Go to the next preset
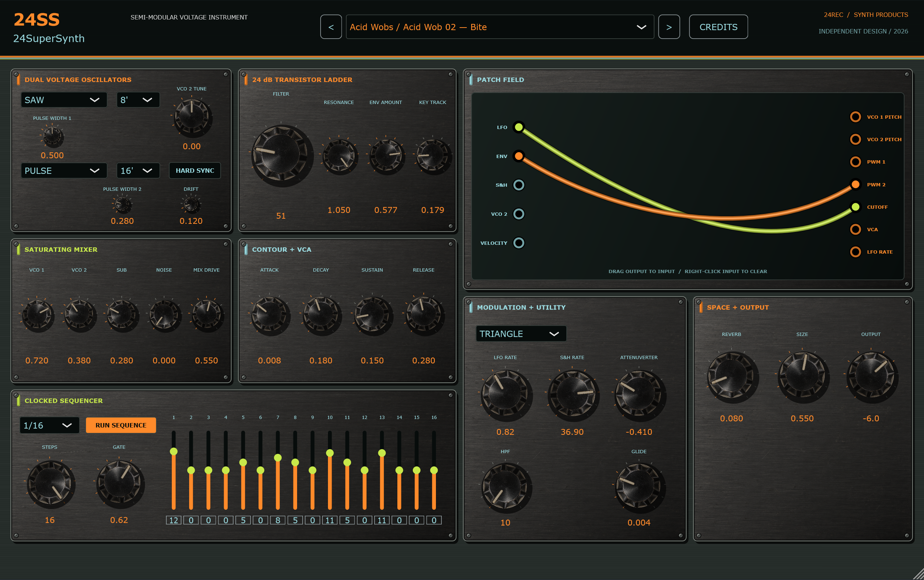The width and height of the screenshot is (924, 580). tap(669, 27)
